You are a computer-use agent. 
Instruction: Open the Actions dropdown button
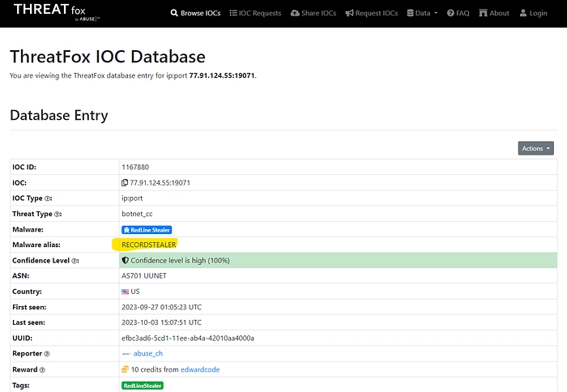coord(537,148)
